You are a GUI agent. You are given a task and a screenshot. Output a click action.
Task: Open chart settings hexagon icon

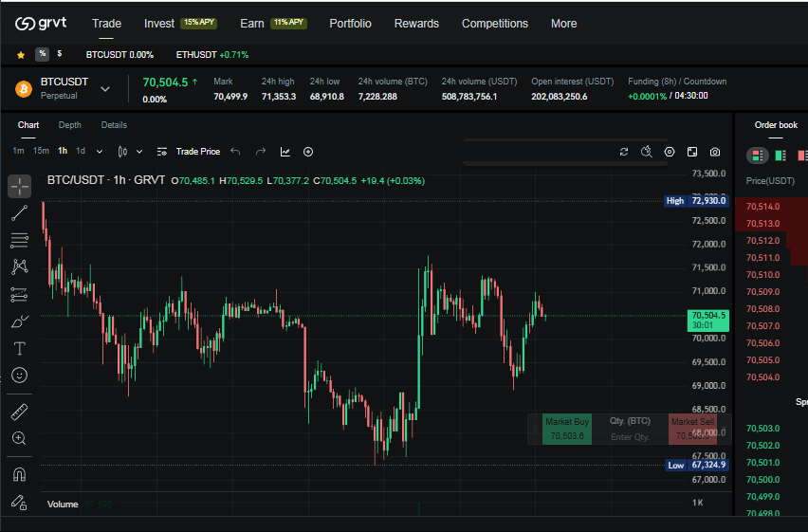(670, 152)
